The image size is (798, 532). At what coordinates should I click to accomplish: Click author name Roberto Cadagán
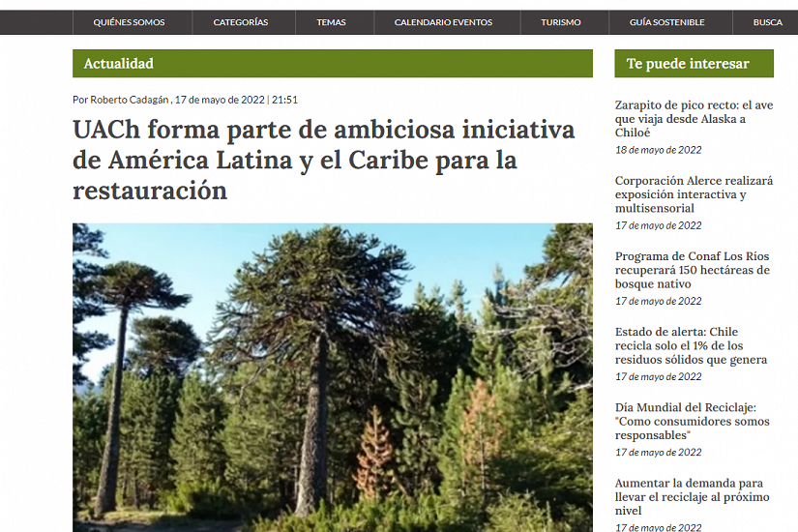tap(130, 100)
